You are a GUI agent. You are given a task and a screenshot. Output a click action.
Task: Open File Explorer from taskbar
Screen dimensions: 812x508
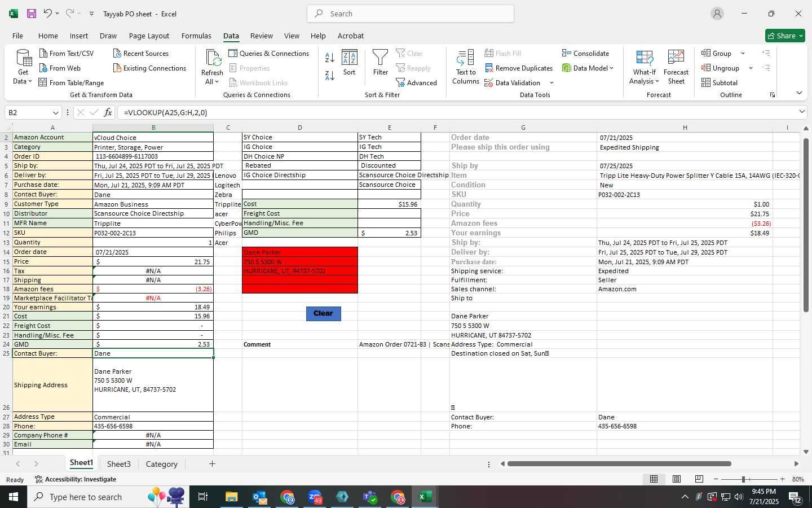point(232,497)
